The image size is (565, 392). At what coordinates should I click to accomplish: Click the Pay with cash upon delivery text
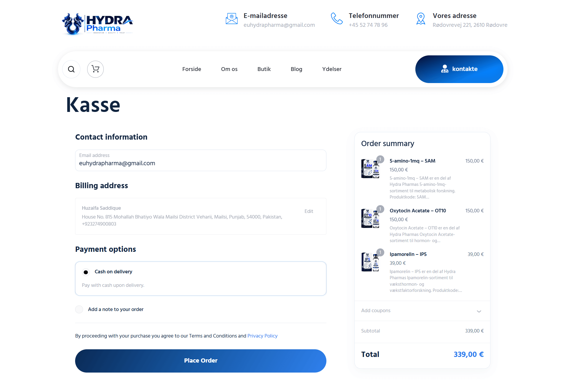113,285
